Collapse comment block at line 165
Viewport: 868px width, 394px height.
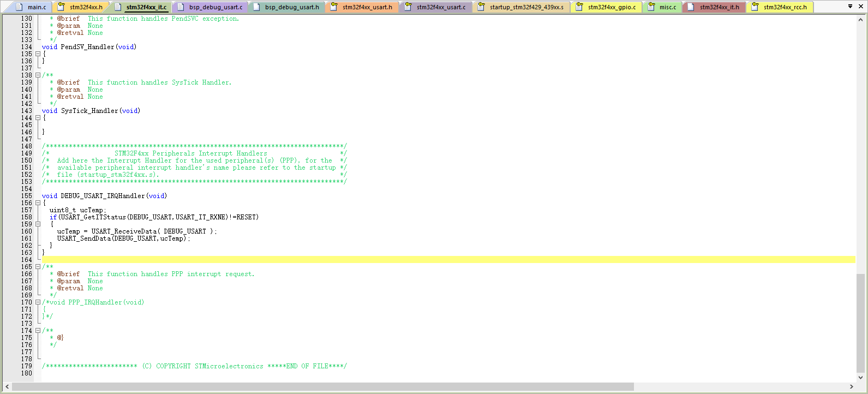38,267
